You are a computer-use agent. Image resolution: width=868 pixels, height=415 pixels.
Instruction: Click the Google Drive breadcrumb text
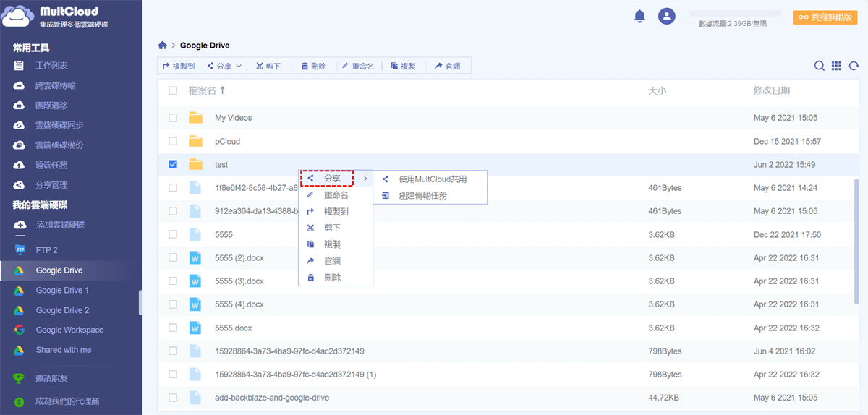(205, 46)
